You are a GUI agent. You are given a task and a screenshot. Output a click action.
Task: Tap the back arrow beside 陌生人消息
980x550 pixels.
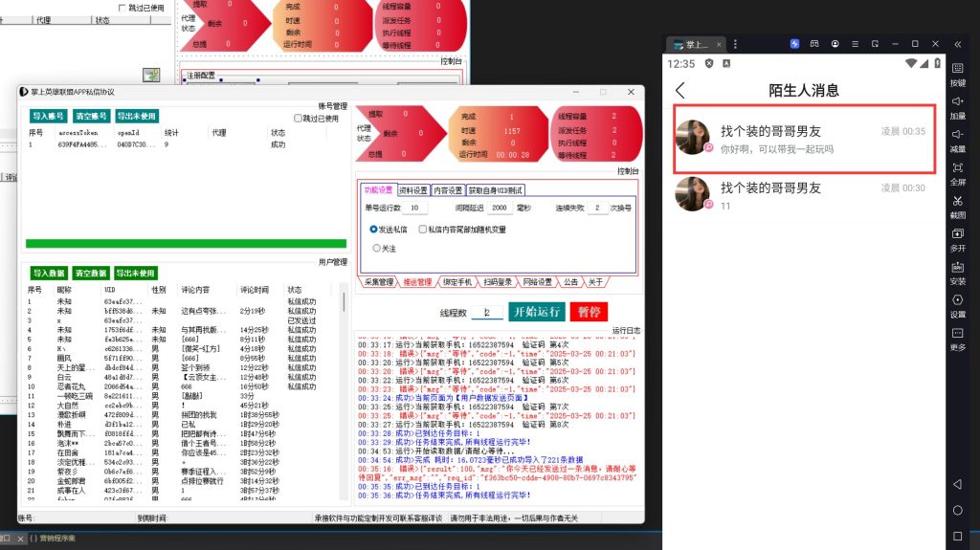coord(680,91)
